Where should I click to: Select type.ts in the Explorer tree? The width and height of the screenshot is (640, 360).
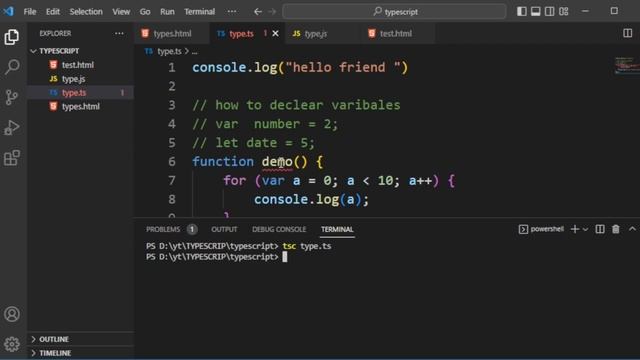tap(81, 93)
